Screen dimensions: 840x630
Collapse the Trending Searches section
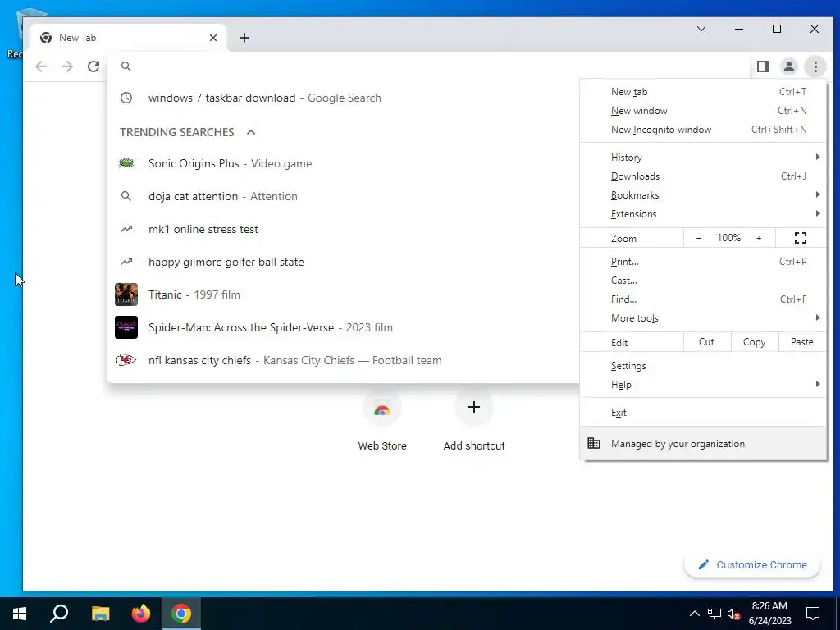(x=251, y=132)
